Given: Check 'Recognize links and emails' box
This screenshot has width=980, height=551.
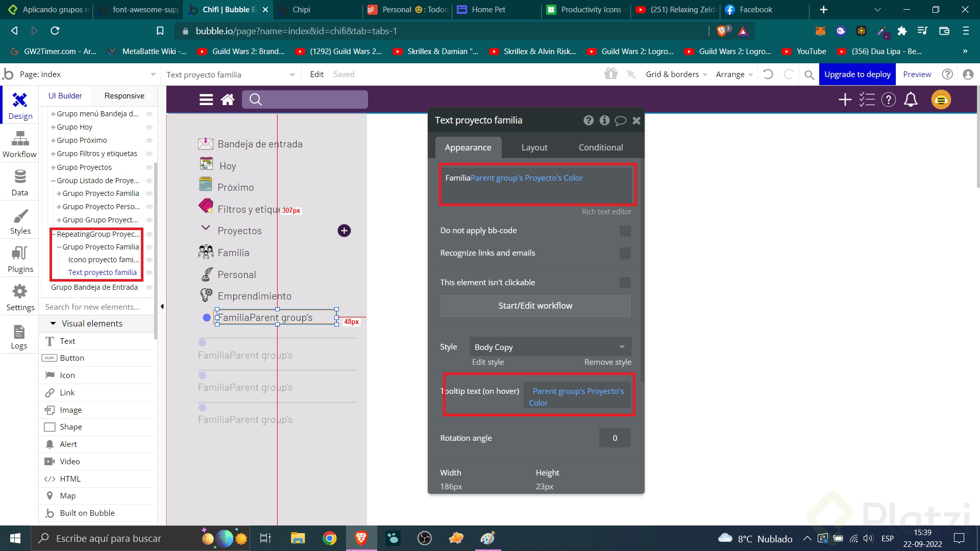Looking at the screenshot, I should point(625,254).
